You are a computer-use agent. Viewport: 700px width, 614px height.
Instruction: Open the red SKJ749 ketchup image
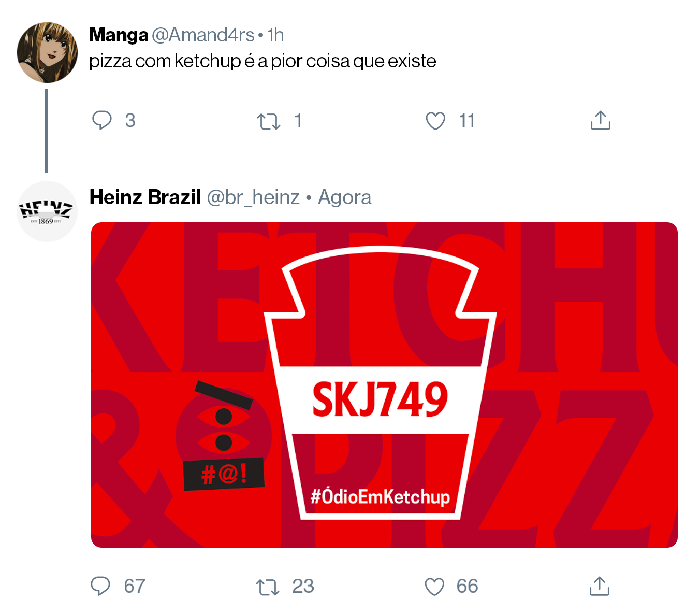(384, 385)
